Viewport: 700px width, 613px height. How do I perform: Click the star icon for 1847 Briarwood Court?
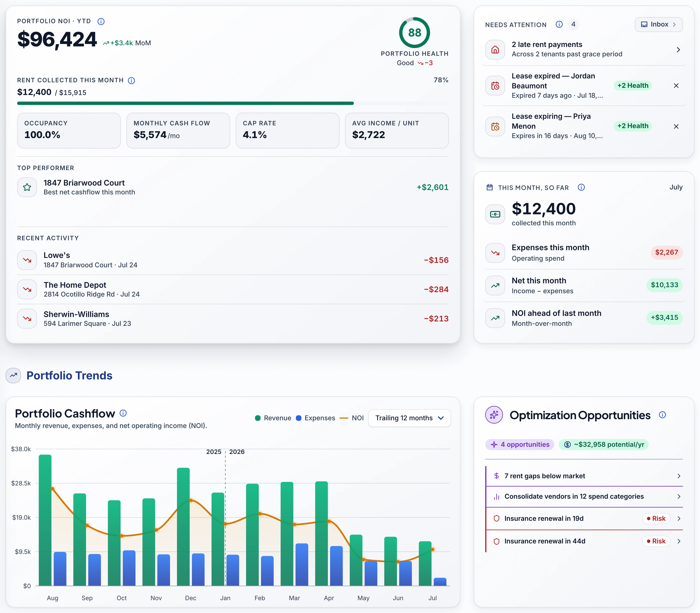coord(27,187)
